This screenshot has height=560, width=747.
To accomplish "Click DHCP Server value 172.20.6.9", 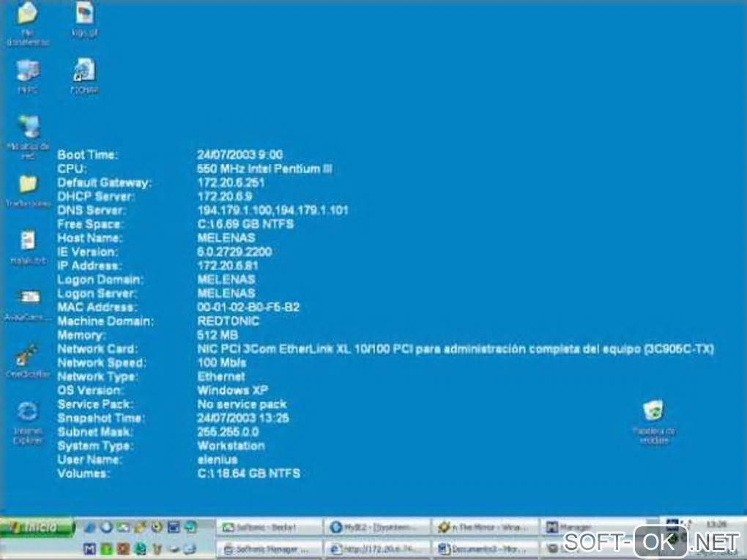I will coord(225,196).
